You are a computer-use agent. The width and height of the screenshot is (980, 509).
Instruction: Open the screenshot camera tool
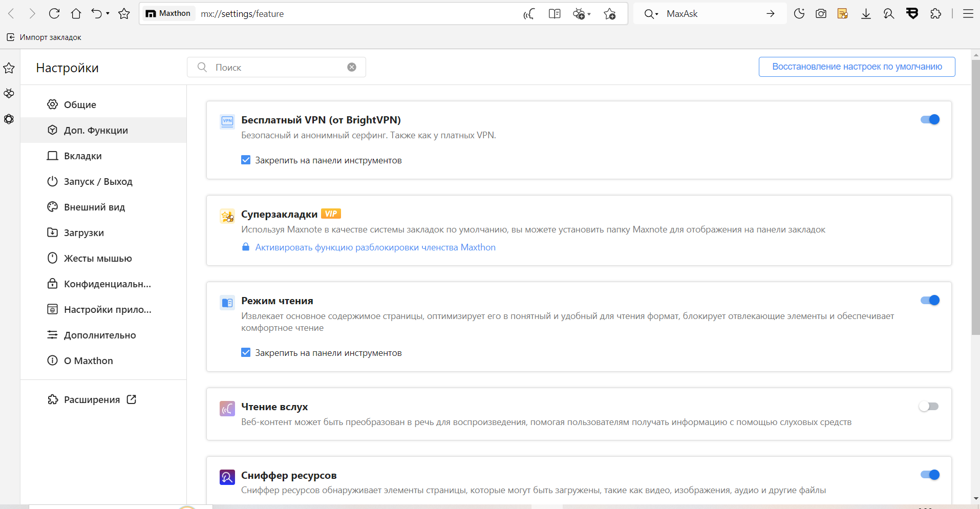click(x=821, y=14)
